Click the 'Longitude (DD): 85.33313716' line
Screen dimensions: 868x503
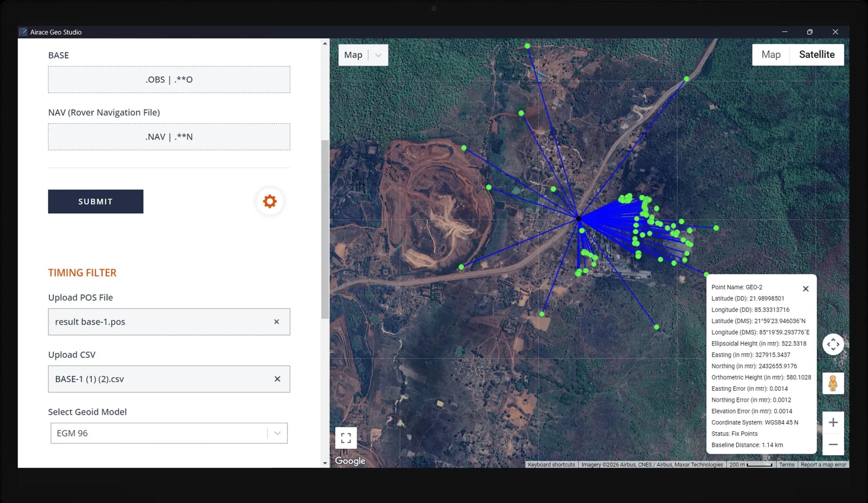(750, 310)
